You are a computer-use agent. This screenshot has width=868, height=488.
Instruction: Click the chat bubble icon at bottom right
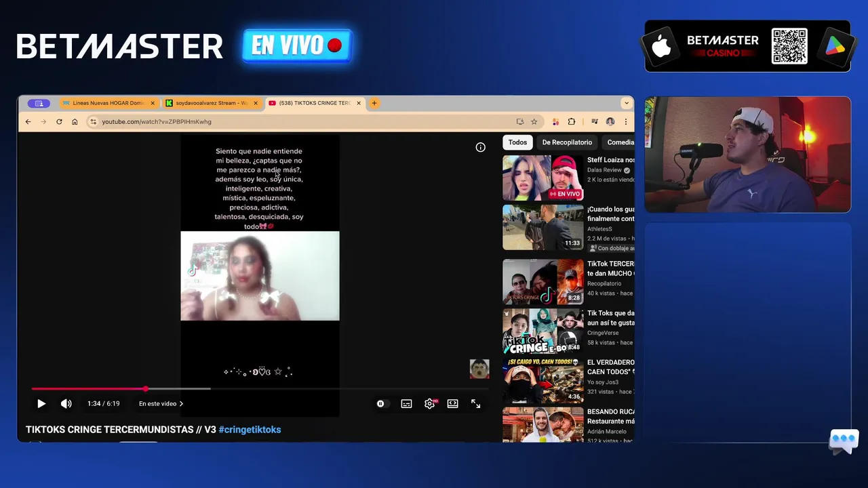tap(844, 442)
